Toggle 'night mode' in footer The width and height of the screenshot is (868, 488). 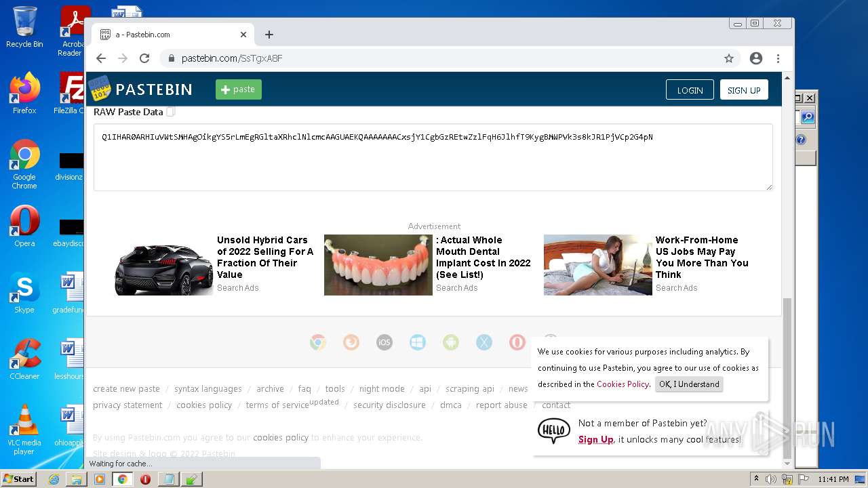pos(382,389)
